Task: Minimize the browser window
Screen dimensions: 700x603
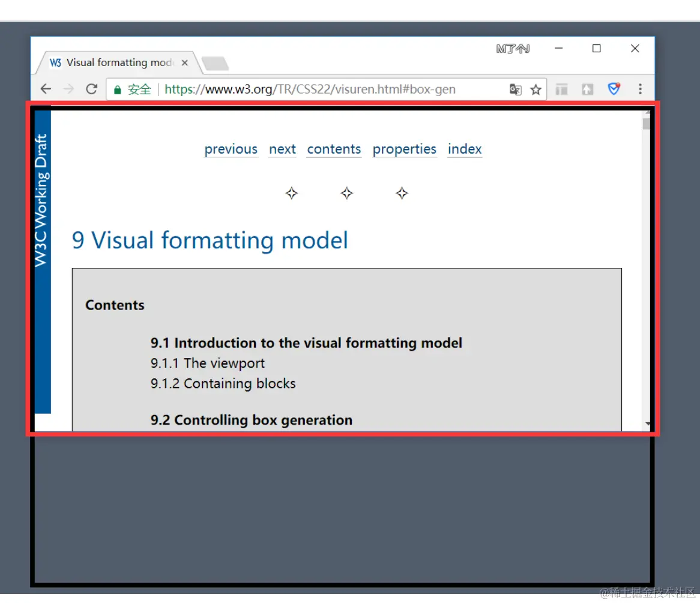Action: tap(558, 48)
